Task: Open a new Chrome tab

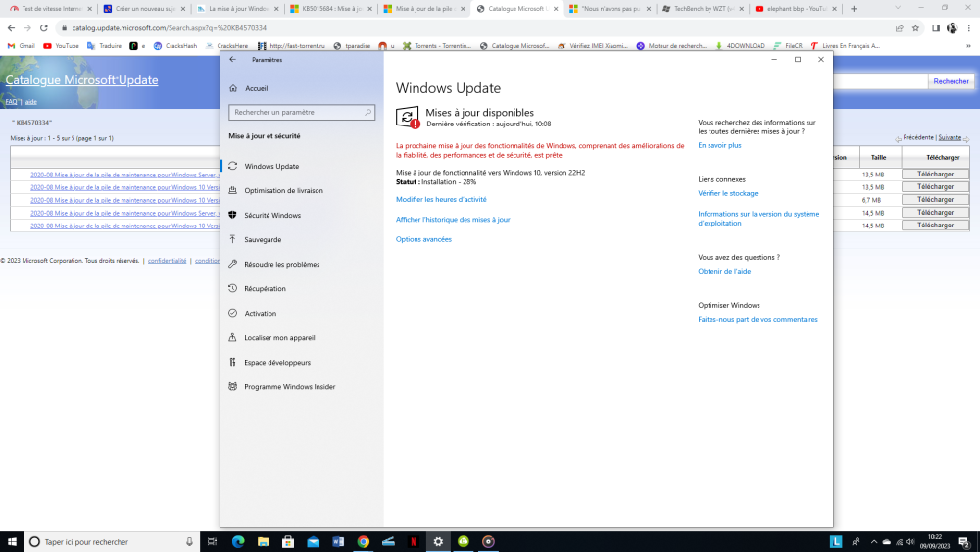Action: (854, 9)
